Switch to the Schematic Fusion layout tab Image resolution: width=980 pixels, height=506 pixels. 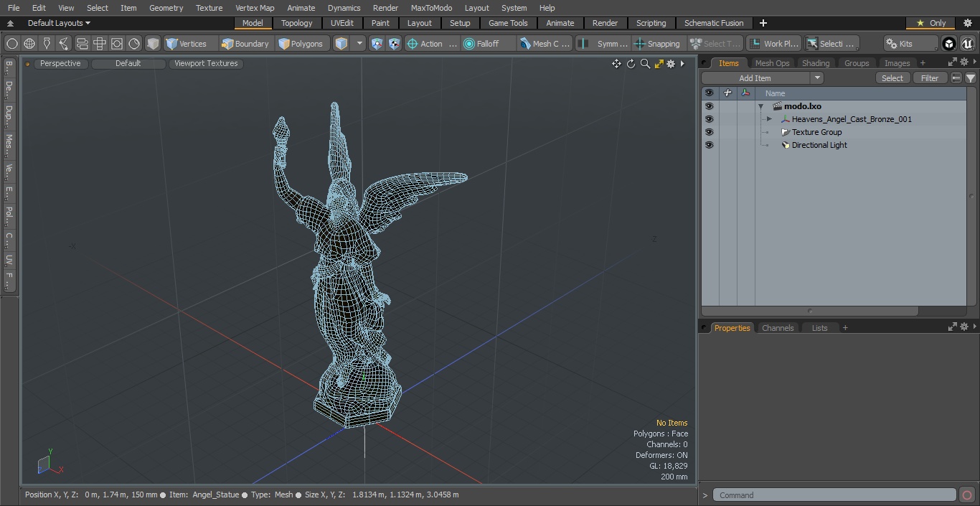pos(714,23)
